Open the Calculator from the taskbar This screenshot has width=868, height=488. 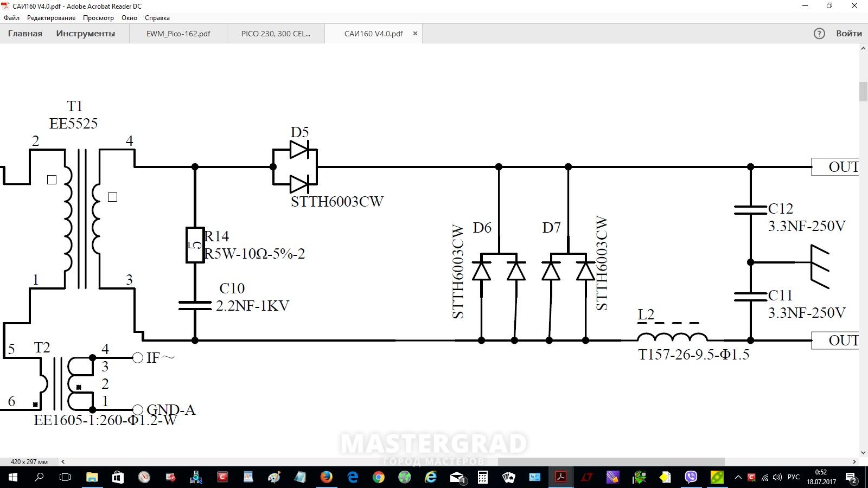(x=482, y=477)
